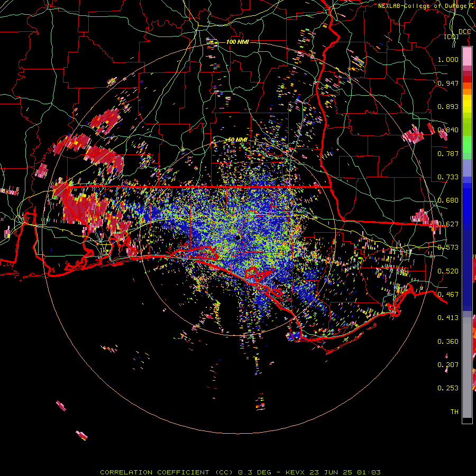Select the 0.627 value on color scale
The image size is (476, 476).
pyautogui.click(x=448, y=224)
